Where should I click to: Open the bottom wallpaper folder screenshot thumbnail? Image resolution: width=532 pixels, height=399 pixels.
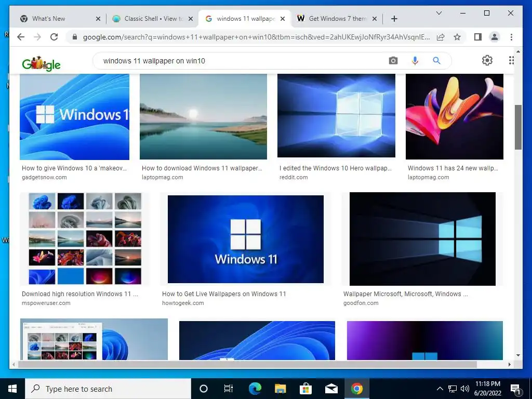point(94,339)
